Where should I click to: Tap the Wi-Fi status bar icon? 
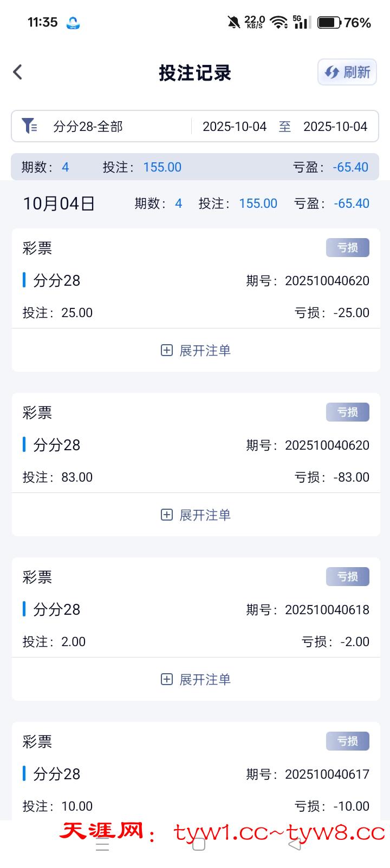[279, 23]
